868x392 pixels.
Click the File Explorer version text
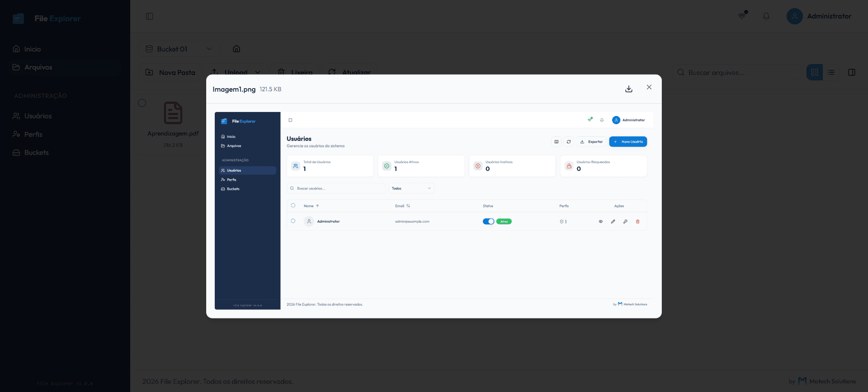point(65,383)
